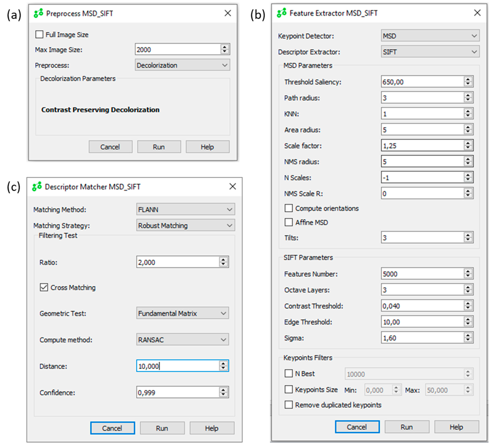
Task: Close the Feature Extractor MSD_SIFT dialog
Action: (x=477, y=13)
